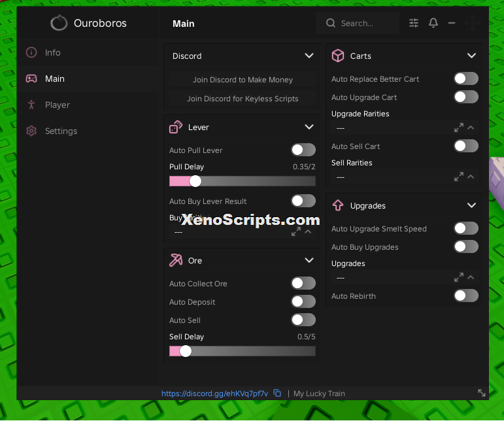
Task: Copy the Discord link with copy icon
Action: click(277, 393)
